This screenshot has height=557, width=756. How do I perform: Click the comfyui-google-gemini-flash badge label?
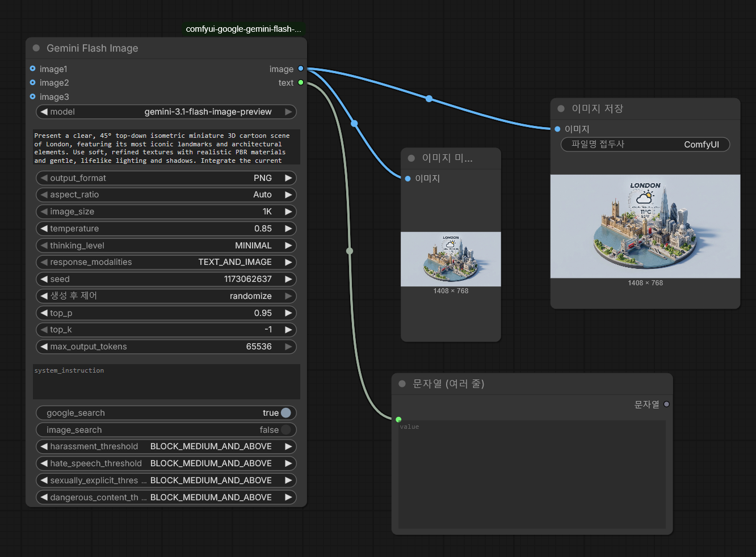click(x=243, y=29)
